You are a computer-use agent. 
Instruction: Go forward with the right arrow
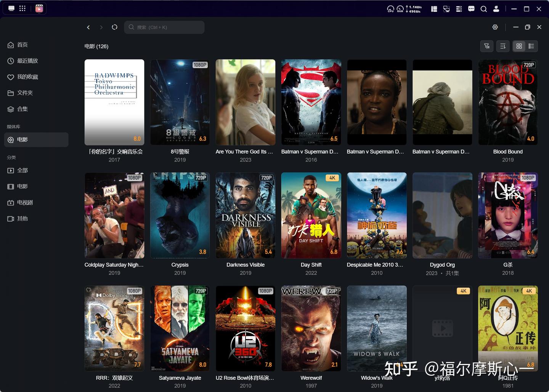(101, 27)
